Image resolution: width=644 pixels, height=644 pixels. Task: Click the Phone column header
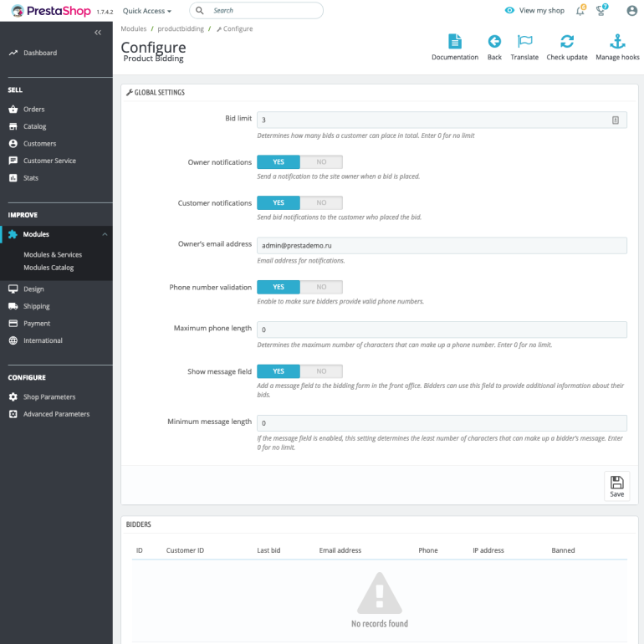pyautogui.click(x=428, y=550)
